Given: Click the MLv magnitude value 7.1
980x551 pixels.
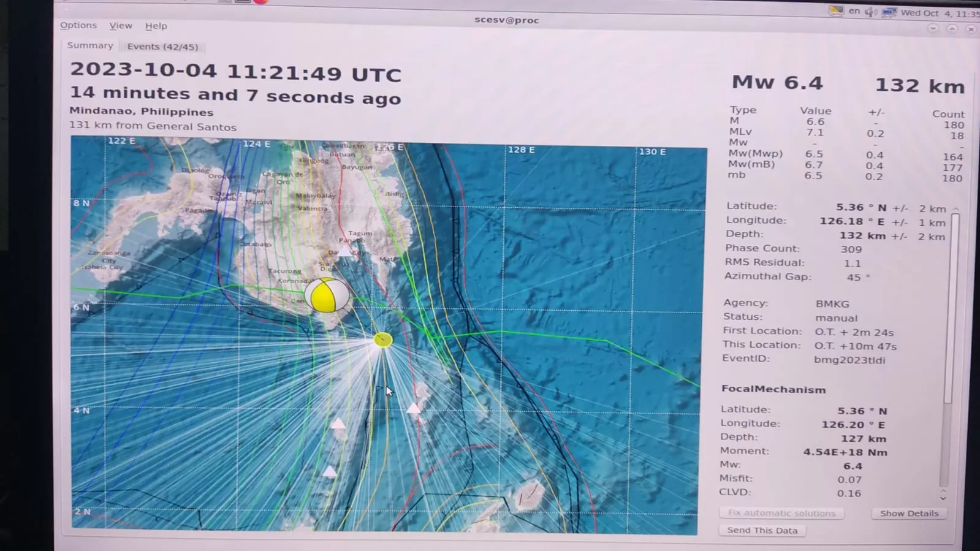Looking at the screenshot, I should 815,132.
